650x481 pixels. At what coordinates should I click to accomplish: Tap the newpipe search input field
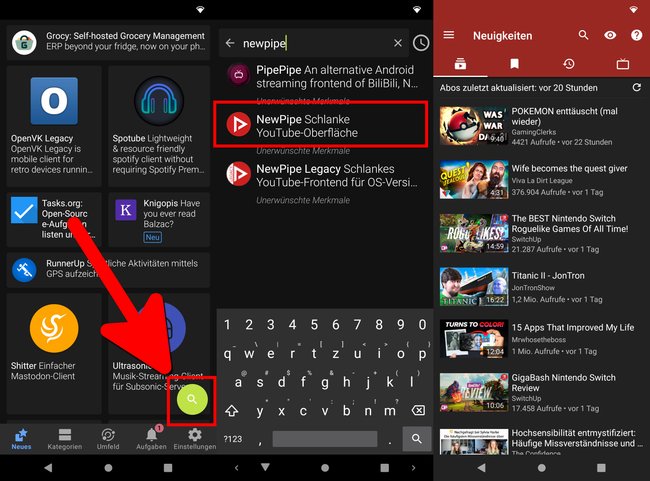315,43
